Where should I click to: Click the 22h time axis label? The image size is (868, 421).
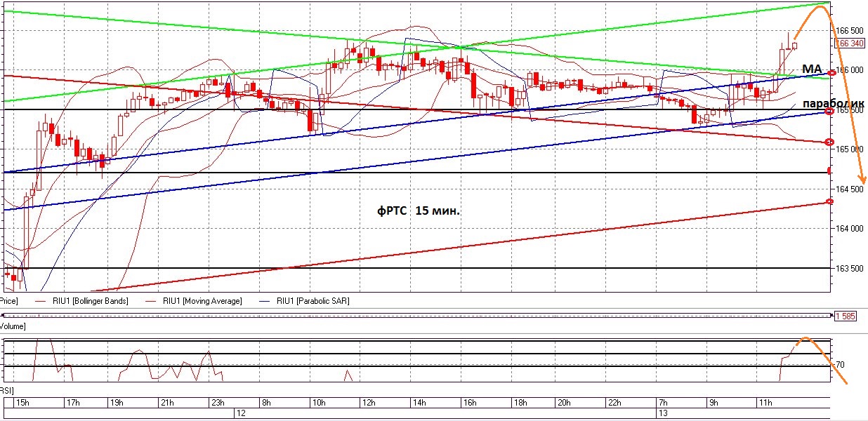(614, 403)
